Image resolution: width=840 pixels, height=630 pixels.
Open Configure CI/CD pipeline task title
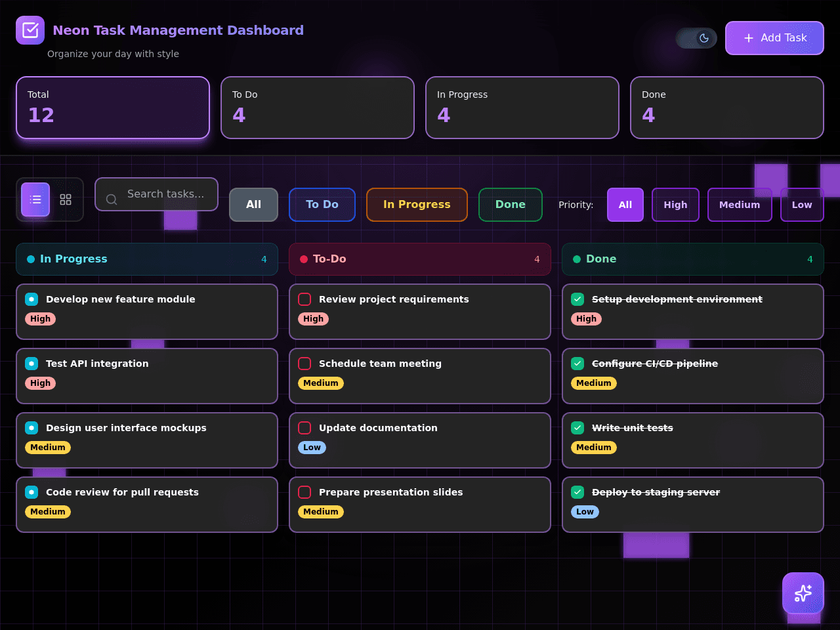tap(655, 364)
